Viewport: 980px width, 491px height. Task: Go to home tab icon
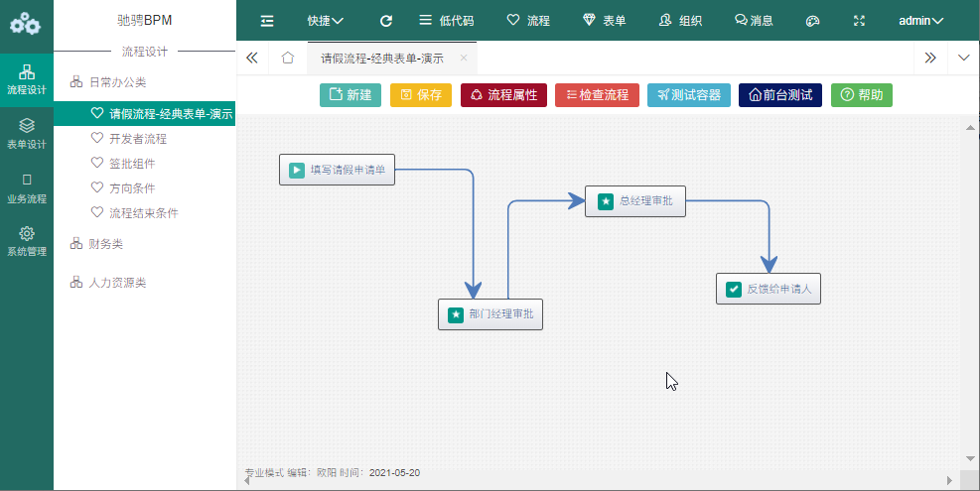coord(288,58)
